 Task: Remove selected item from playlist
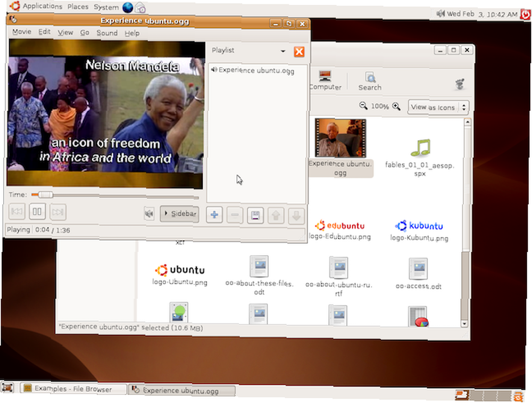click(235, 215)
